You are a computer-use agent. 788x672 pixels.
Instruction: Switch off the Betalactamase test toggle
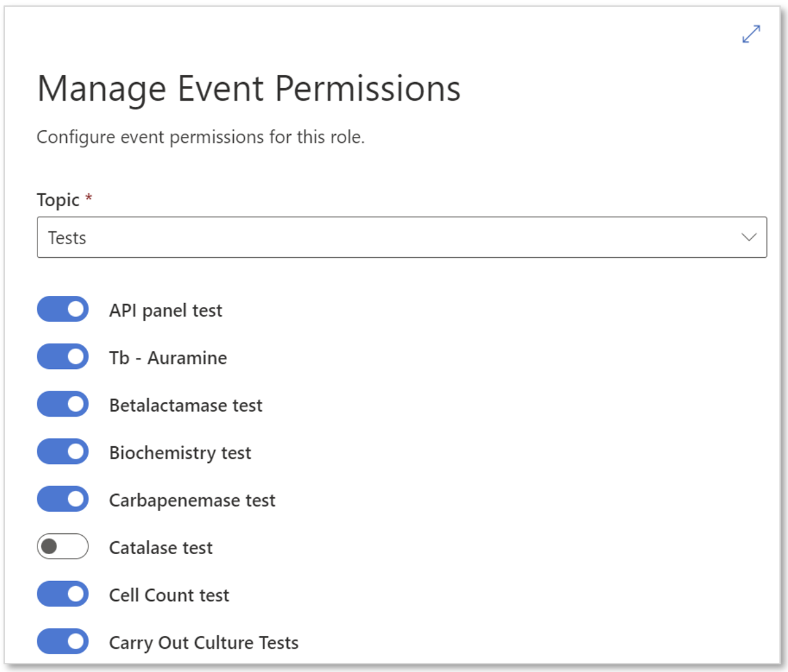click(x=63, y=404)
